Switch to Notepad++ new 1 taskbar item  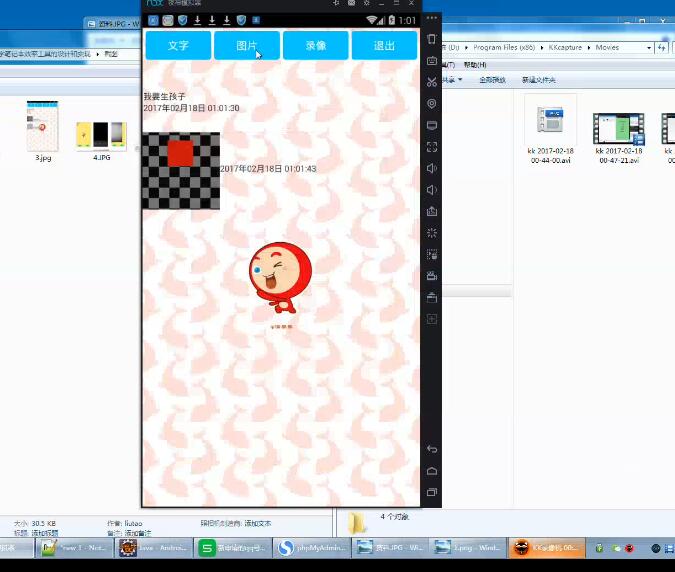tap(74, 548)
